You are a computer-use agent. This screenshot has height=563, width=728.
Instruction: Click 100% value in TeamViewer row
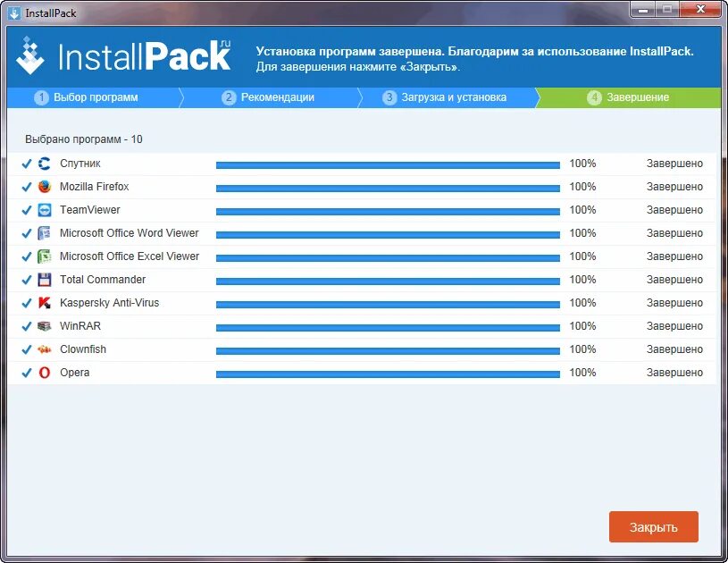(582, 210)
